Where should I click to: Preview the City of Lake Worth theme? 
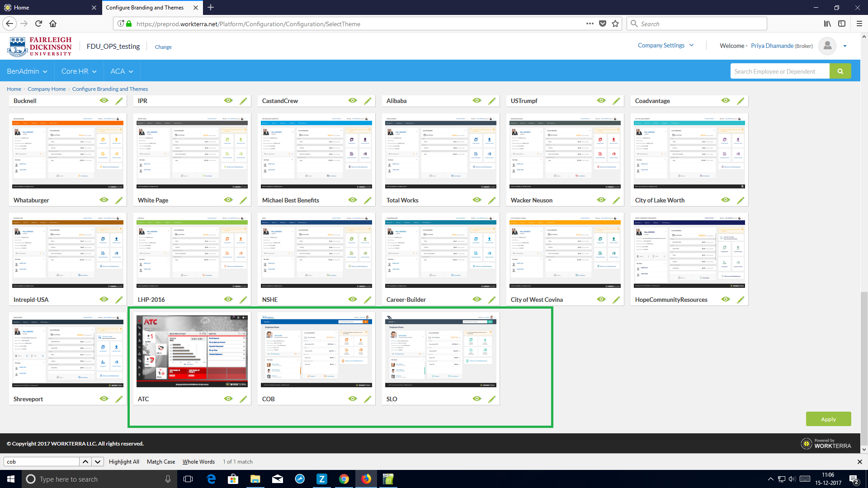tap(726, 200)
